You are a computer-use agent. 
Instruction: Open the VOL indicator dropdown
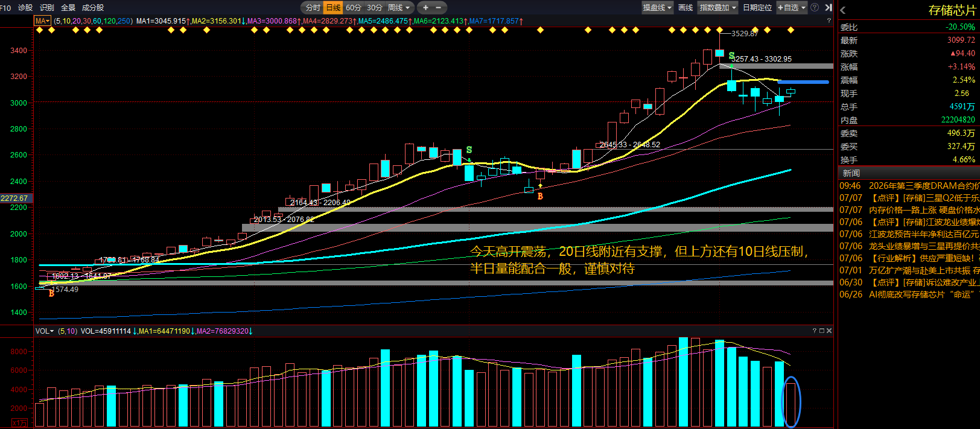(x=45, y=331)
